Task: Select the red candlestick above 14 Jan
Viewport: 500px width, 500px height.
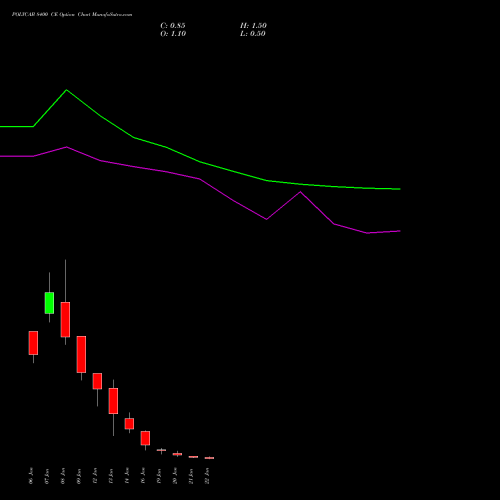Action: [x=129, y=424]
